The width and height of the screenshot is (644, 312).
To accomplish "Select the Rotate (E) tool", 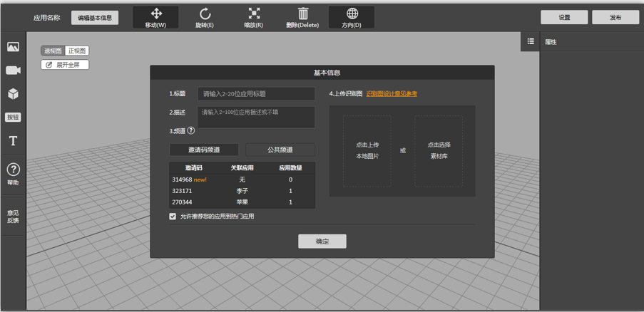I will (x=204, y=18).
